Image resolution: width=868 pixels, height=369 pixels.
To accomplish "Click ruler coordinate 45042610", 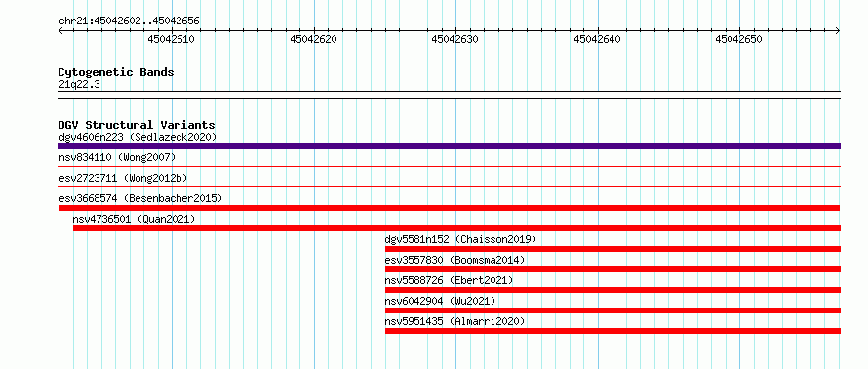I will (172, 39).
